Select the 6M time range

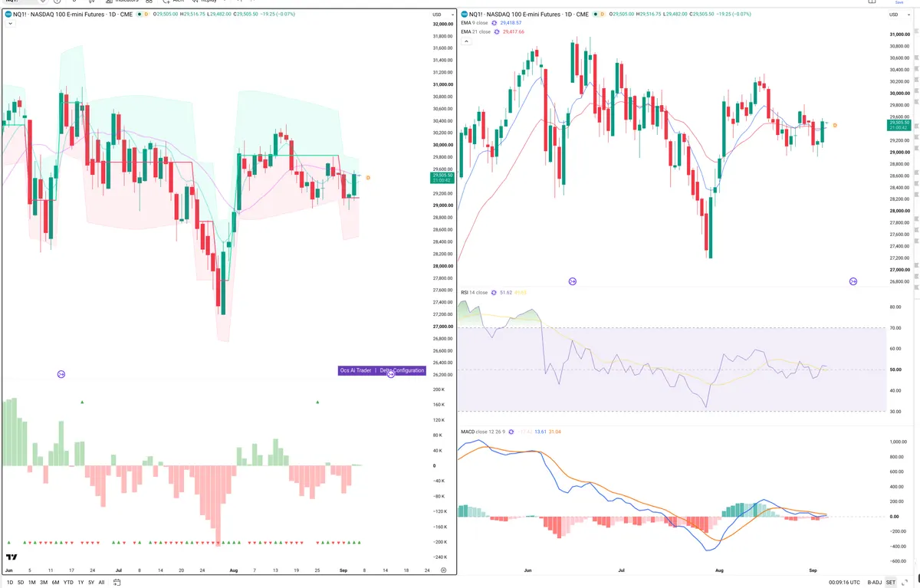coord(55,582)
